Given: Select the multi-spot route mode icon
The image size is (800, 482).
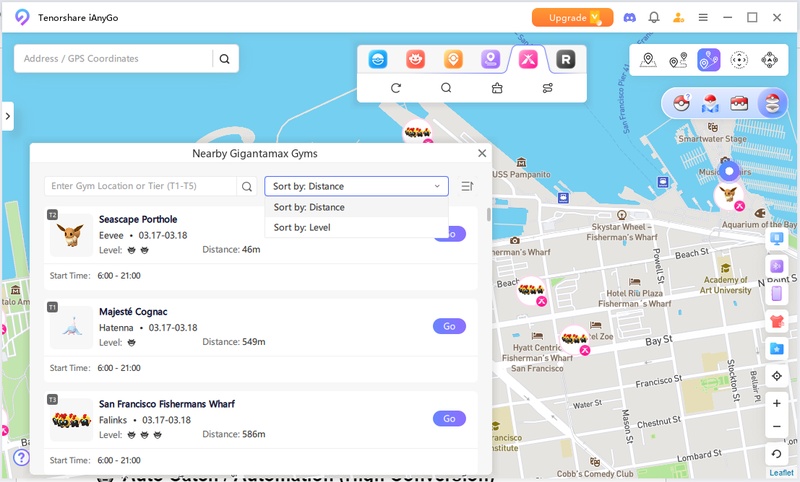Looking at the screenshot, I should [x=709, y=60].
